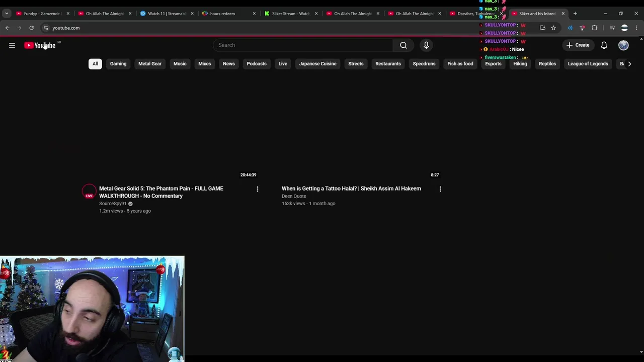Open the Deen Quote channel link
644x362 pixels.
294,196
